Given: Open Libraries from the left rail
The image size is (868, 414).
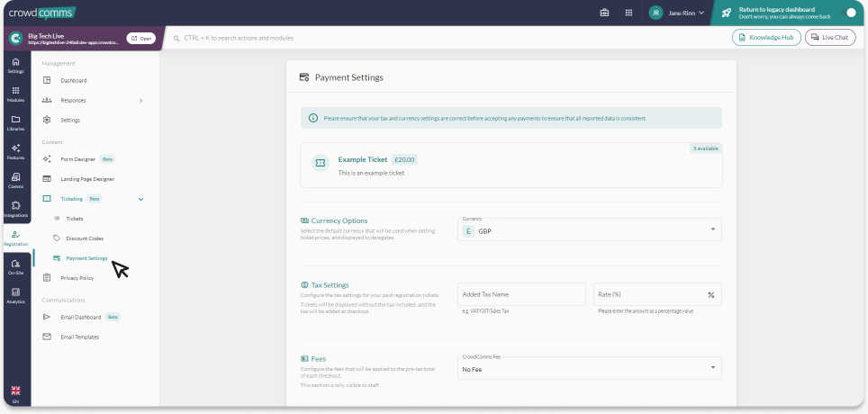Looking at the screenshot, I should pos(15,122).
